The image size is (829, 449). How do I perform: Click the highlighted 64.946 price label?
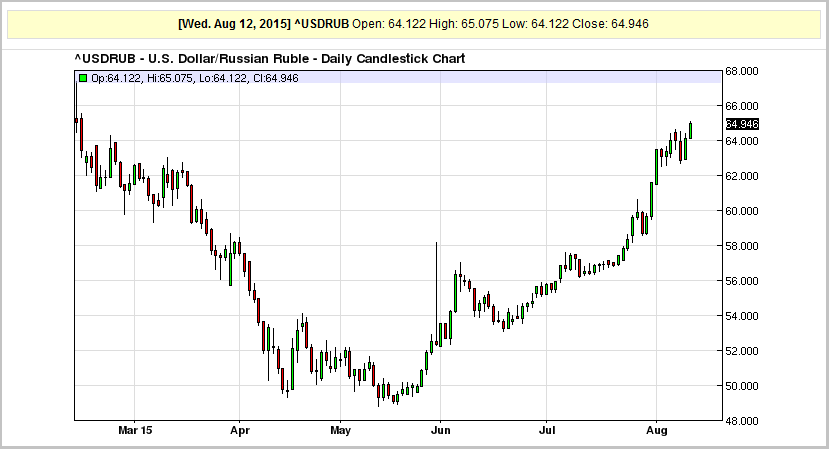(742, 124)
